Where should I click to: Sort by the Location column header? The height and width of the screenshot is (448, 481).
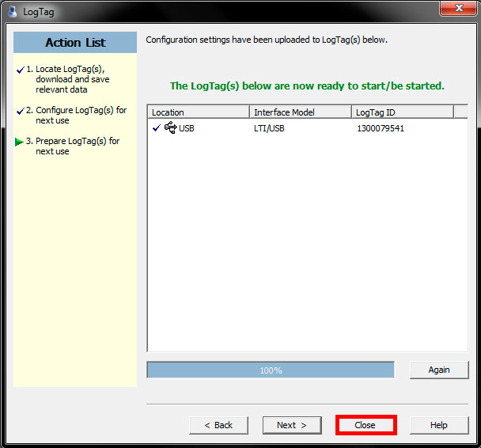199,112
